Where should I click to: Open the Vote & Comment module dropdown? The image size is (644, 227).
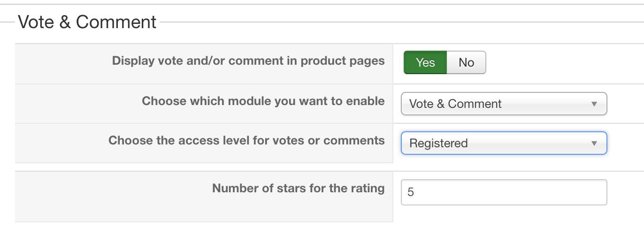tap(503, 104)
